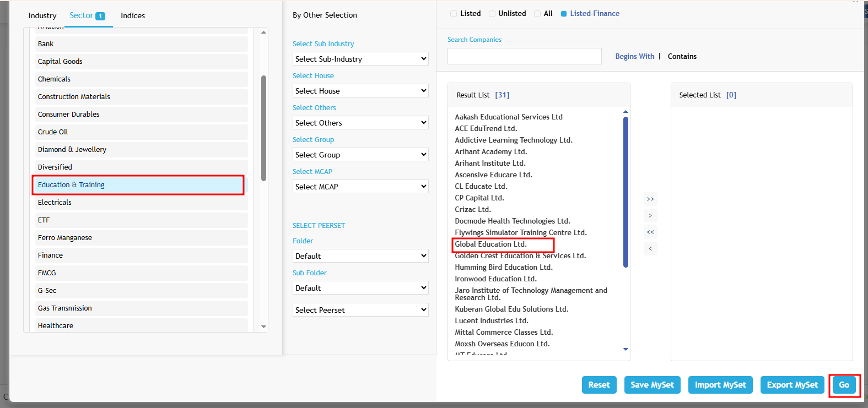Click the move selected right (>) arrow
The height and width of the screenshot is (408, 868).
650,215
